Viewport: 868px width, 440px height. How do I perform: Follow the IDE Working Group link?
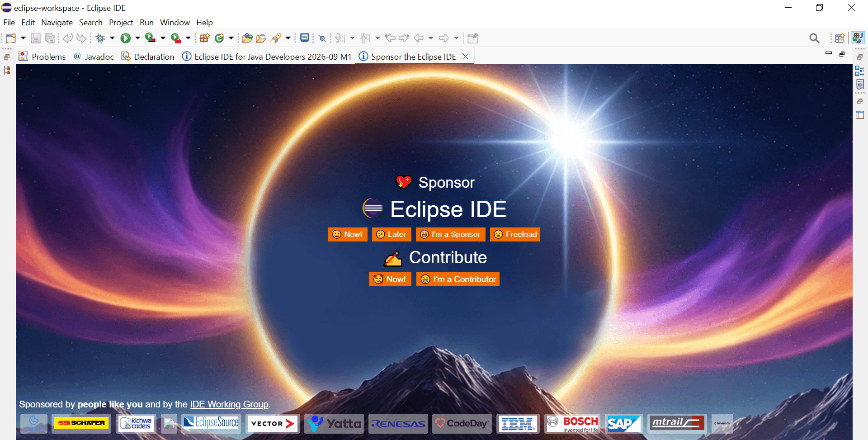point(229,404)
